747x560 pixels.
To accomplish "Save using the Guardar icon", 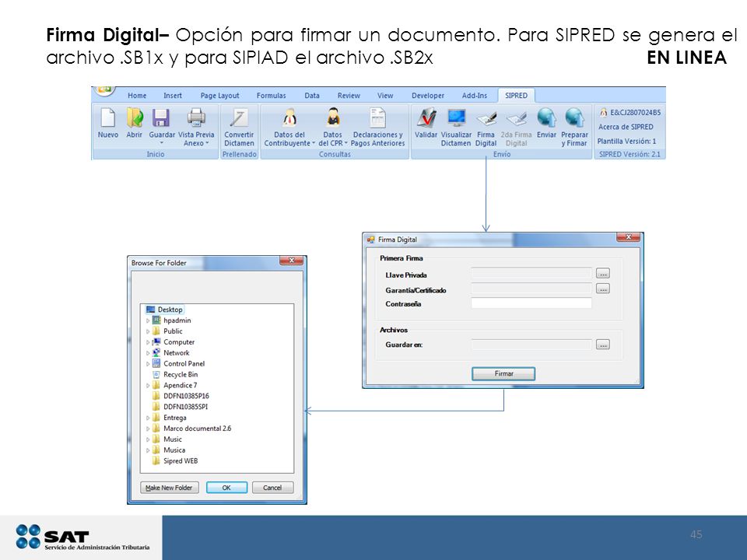I will click(161, 118).
